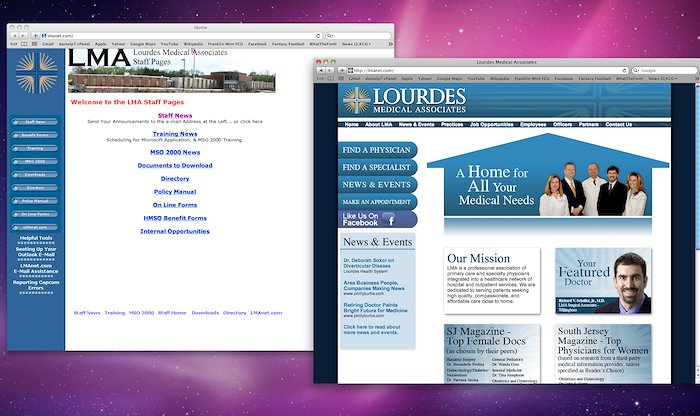Click address bar in Lourdes Safari window
700x416 pixels.
(x=488, y=71)
